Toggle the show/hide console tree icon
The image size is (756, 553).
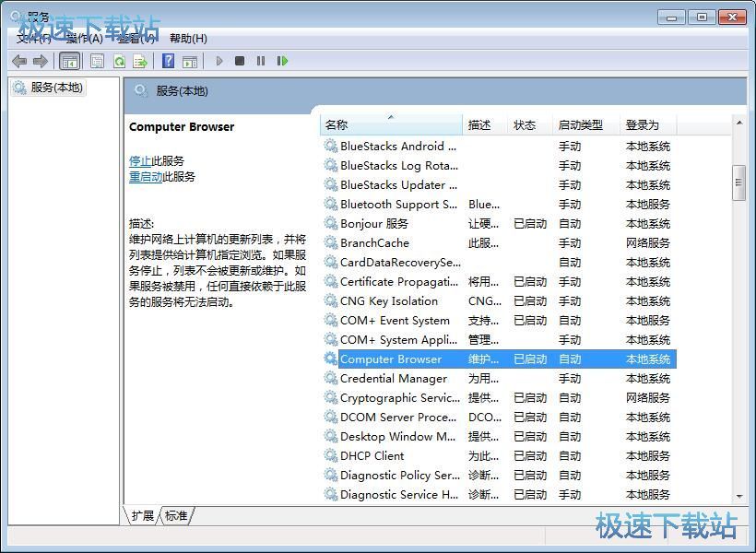click(69, 61)
